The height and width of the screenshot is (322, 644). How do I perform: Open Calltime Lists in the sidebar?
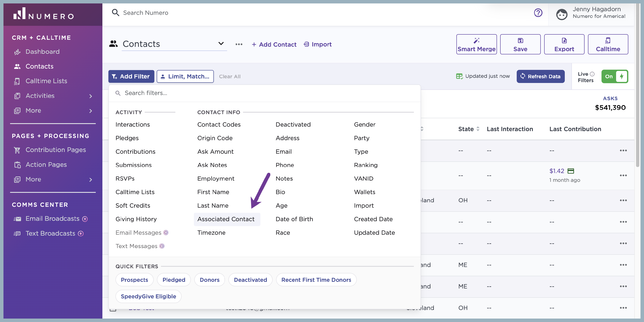[x=46, y=81]
